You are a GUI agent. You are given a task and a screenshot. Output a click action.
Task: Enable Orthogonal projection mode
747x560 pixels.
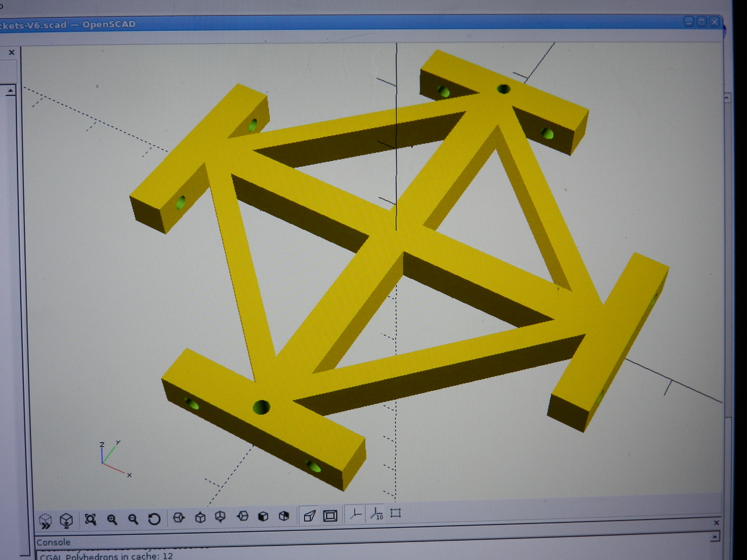pos(330,515)
